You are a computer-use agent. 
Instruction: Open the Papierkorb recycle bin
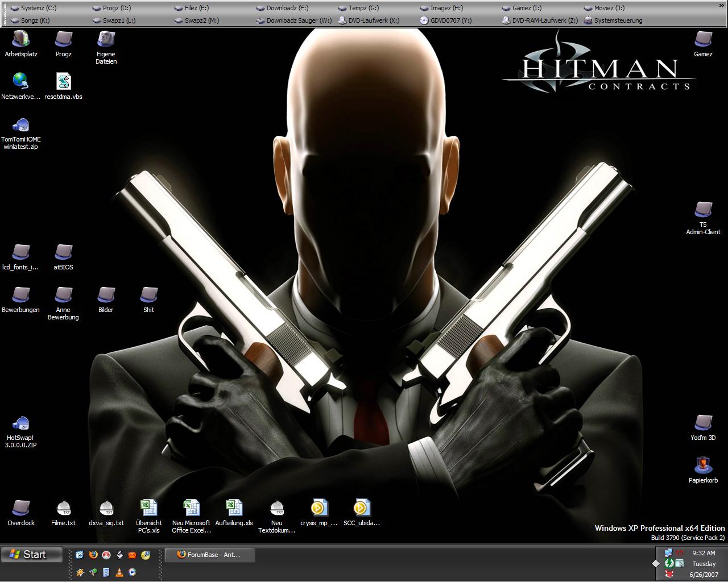pyautogui.click(x=704, y=470)
